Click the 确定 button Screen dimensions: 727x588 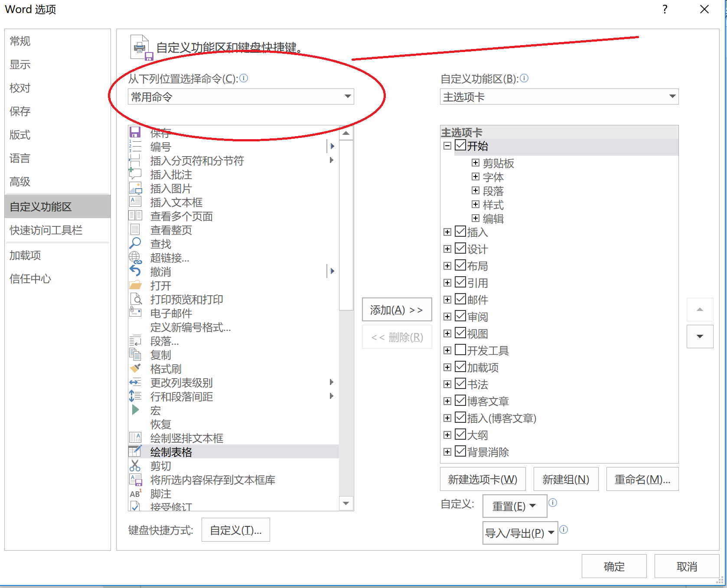614,566
